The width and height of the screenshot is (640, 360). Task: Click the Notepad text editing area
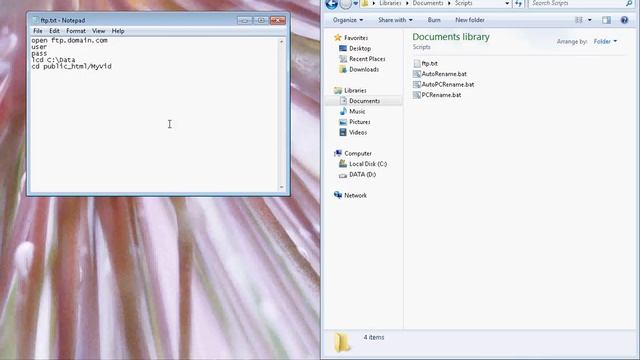[x=155, y=114]
